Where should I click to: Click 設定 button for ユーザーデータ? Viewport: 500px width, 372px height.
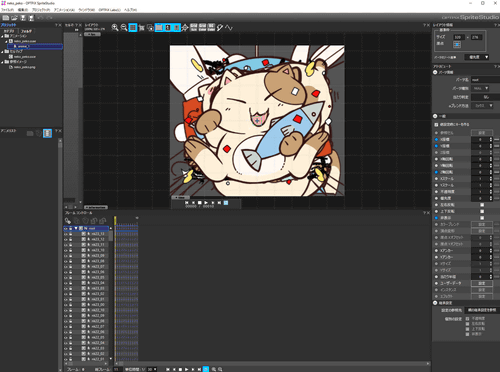coord(482,283)
